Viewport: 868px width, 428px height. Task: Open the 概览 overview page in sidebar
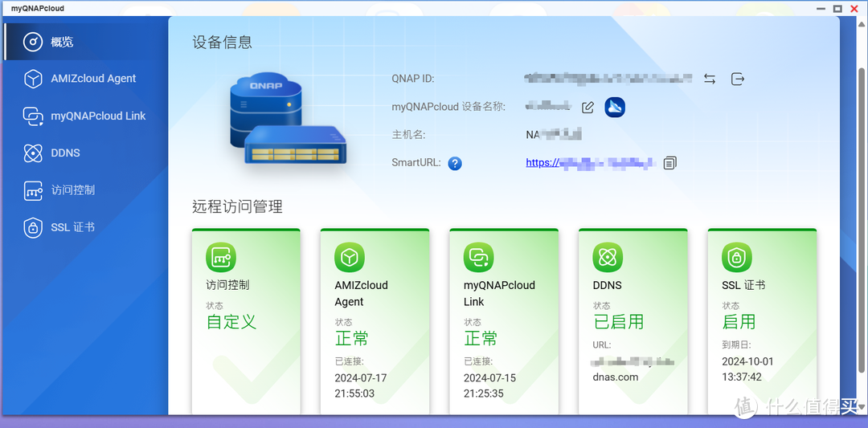[86, 42]
